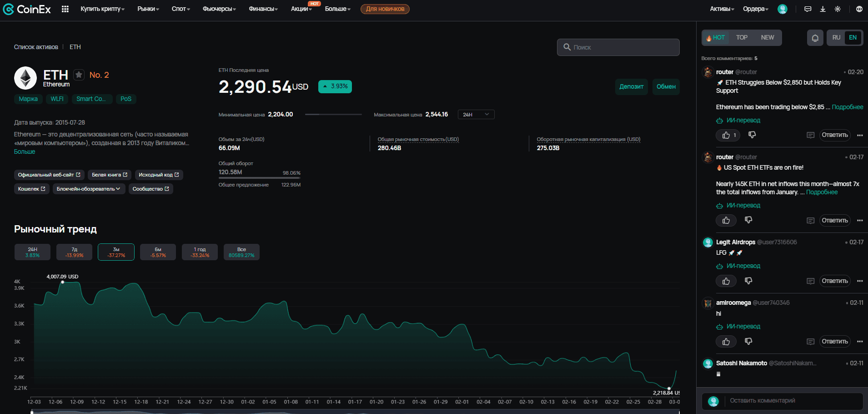Dislike the US Spot ETH ETFs comment
The height and width of the screenshot is (414, 868).
pyautogui.click(x=748, y=220)
